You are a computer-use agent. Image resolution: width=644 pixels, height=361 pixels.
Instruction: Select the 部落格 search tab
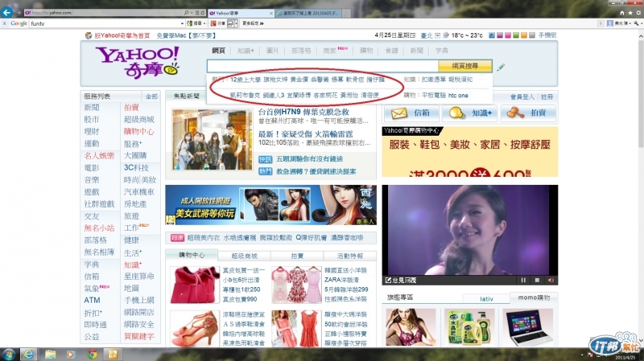(301, 51)
